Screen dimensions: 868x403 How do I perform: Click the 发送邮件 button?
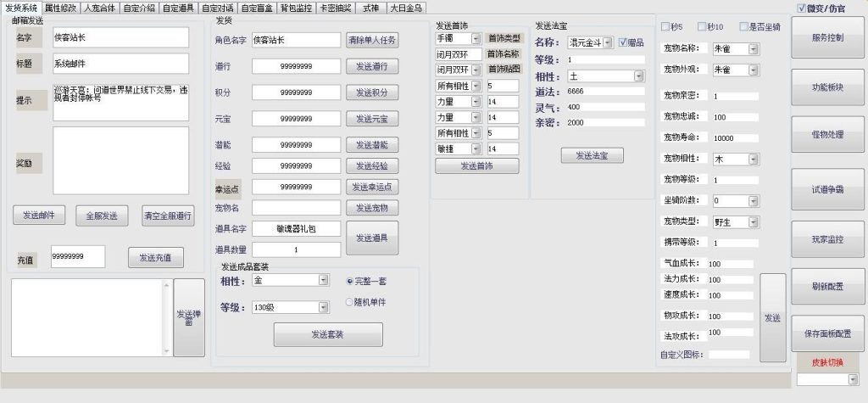coord(39,215)
